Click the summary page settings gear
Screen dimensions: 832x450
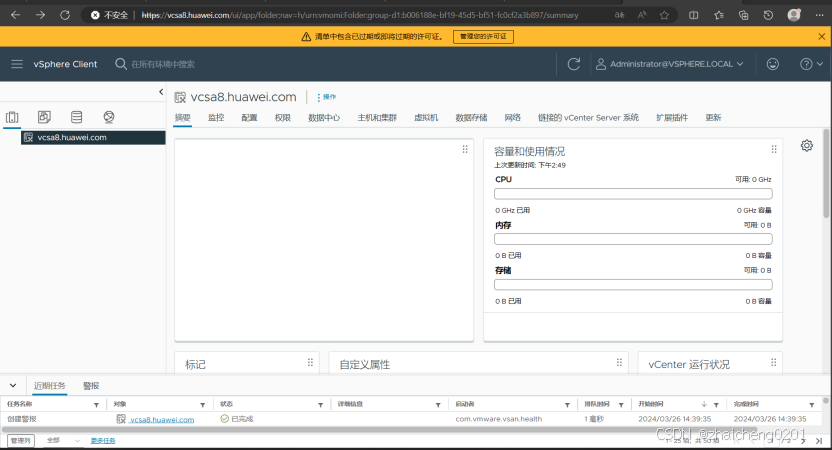pos(807,145)
